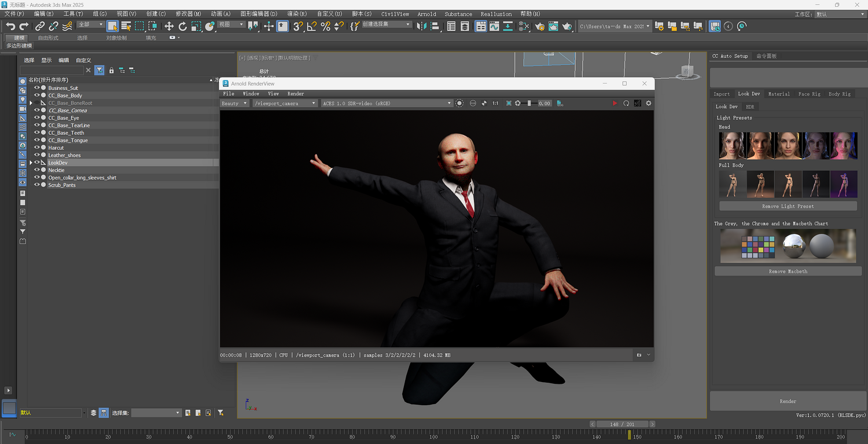Click the Mirror tool icon
The width and height of the screenshot is (868, 444).
[x=421, y=26]
